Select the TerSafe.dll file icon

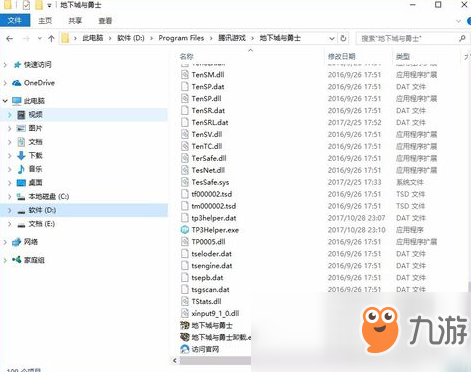coord(185,158)
